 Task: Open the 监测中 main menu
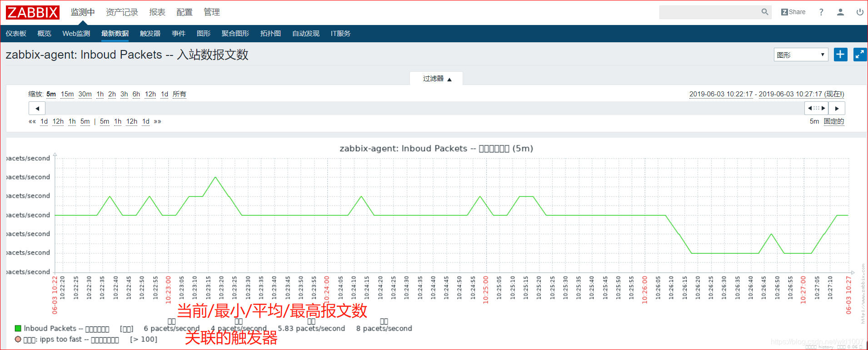[83, 12]
